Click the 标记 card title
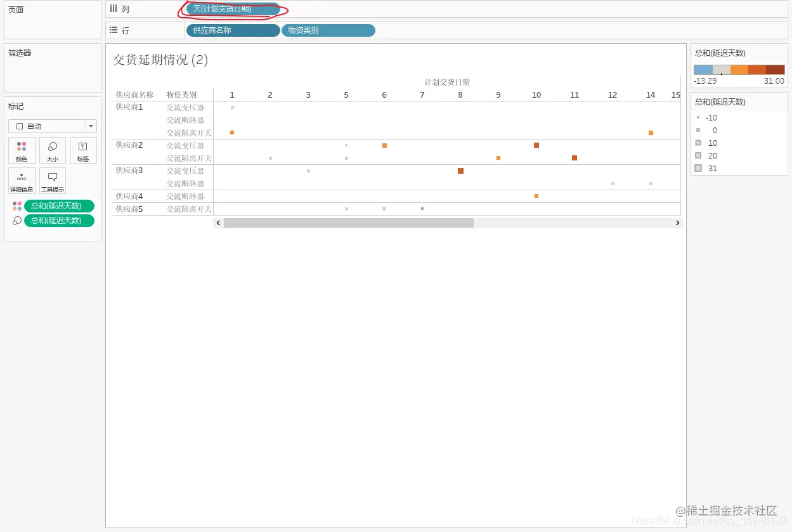The height and width of the screenshot is (532, 792). coord(16,107)
